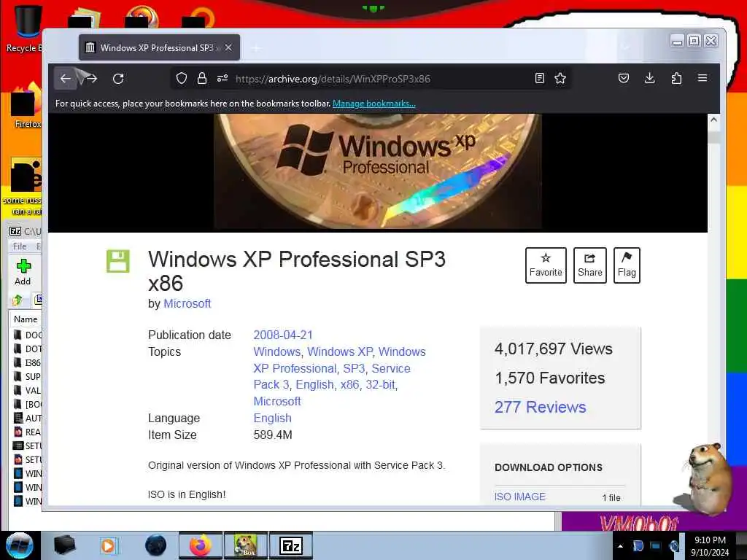The image size is (747, 560).
Task: Open site permissions icon in address bar
Action: [222, 79]
